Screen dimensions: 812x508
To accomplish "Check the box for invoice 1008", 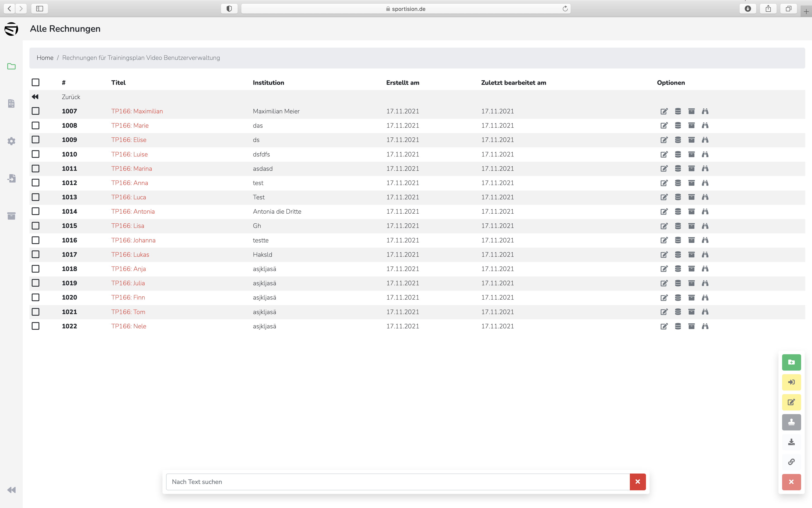I will point(36,126).
